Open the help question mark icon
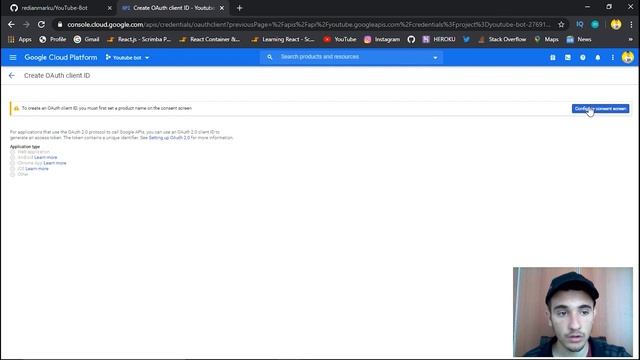Image resolution: width=640 pixels, height=360 pixels. pyautogui.click(x=583, y=58)
